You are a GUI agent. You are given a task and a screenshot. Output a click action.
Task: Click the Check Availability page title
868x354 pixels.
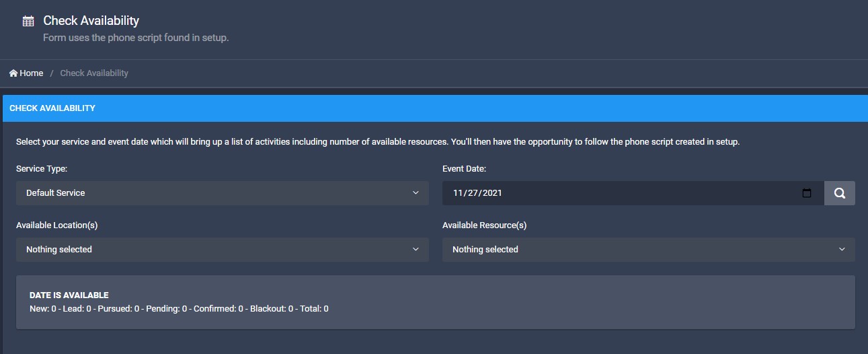tap(91, 21)
